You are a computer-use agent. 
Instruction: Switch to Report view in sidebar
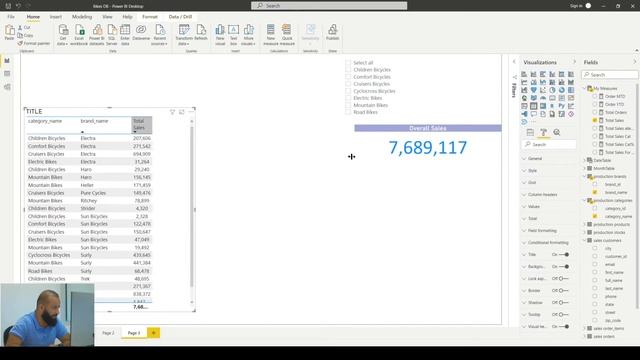(7, 60)
